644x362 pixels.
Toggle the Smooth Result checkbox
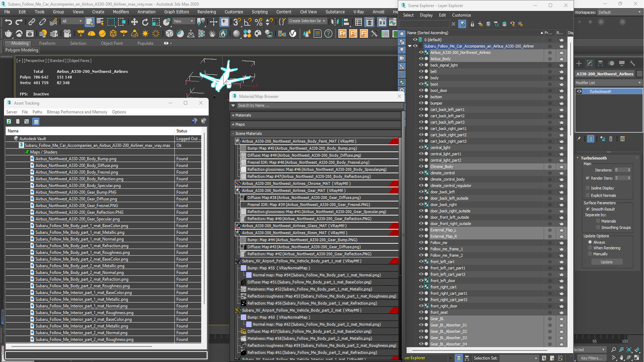588,209
